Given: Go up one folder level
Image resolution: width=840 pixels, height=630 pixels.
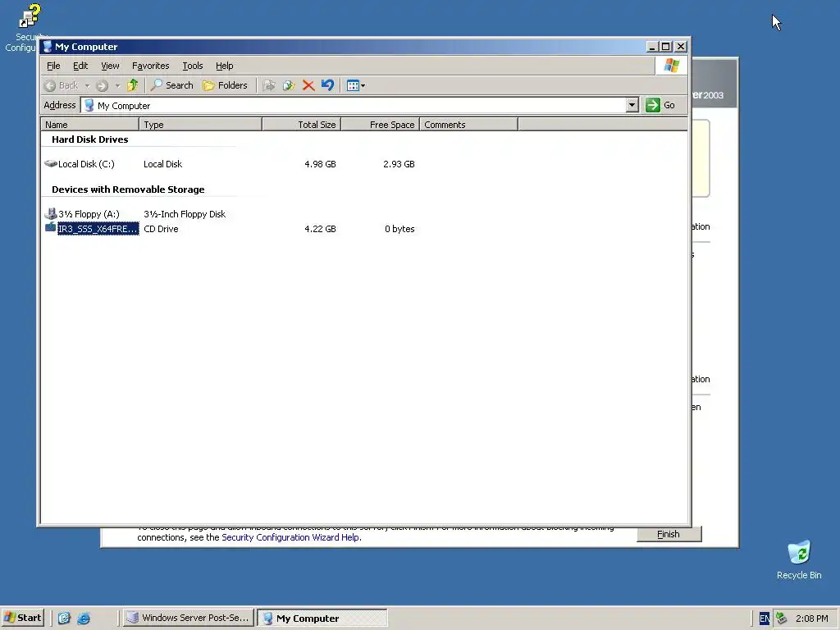Looking at the screenshot, I should point(132,85).
